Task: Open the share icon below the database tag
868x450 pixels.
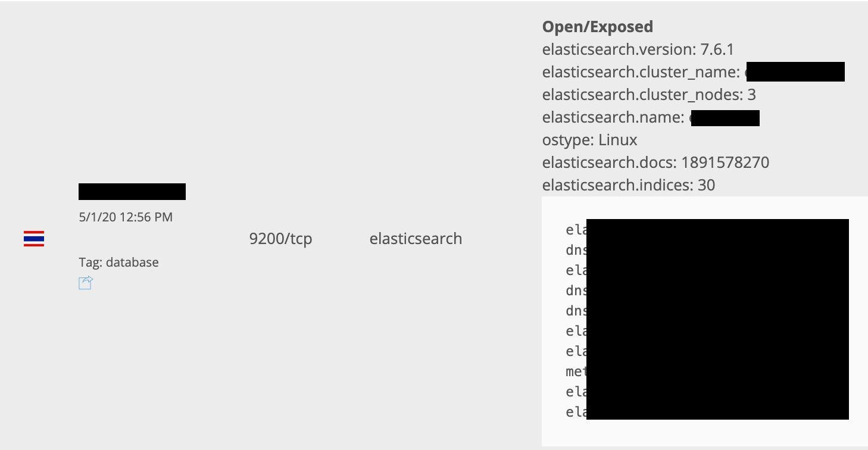Action: click(86, 283)
